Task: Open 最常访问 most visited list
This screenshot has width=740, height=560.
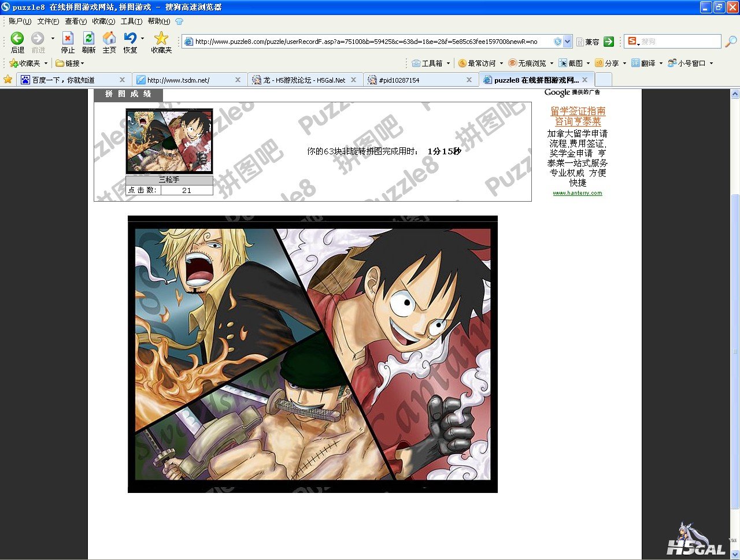Action: (477, 63)
